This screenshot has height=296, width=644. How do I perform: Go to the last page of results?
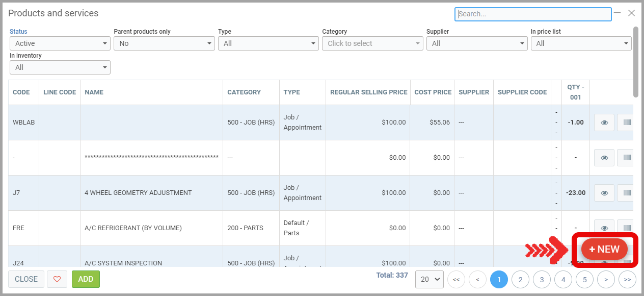click(627, 279)
